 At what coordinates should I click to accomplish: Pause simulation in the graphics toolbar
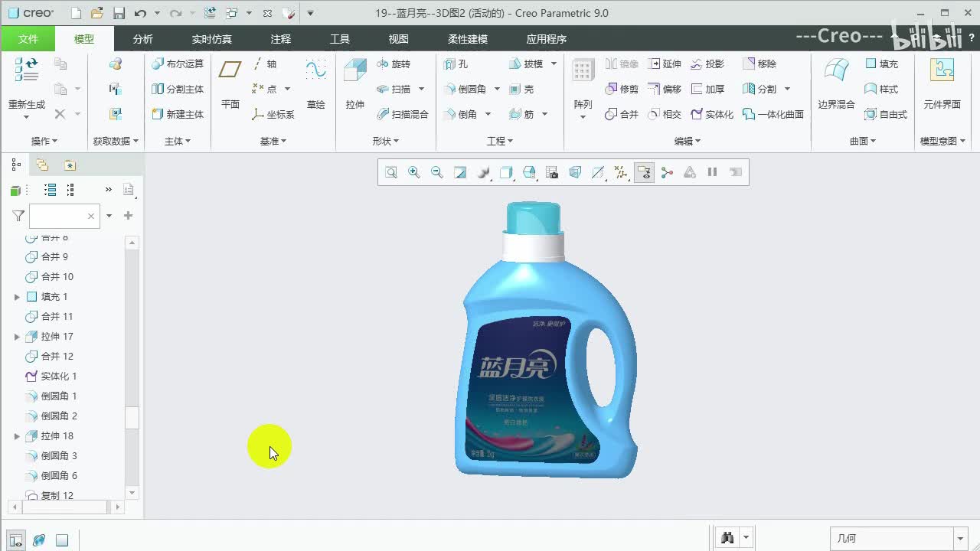click(x=713, y=172)
